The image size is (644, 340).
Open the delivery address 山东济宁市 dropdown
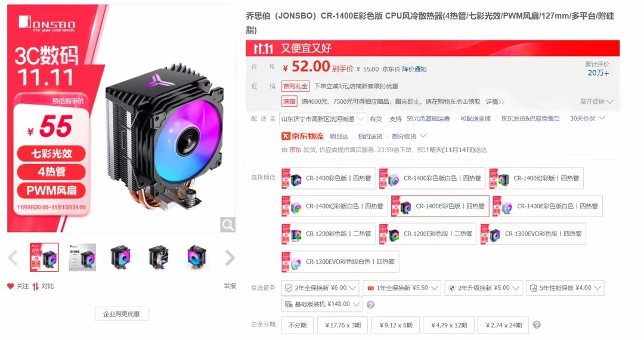323,119
